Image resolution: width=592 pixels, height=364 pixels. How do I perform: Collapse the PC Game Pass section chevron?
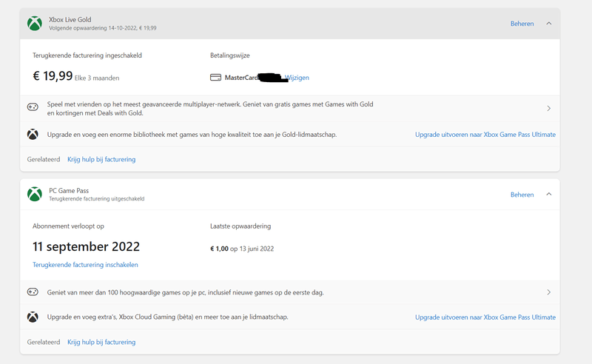(x=548, y=195)
